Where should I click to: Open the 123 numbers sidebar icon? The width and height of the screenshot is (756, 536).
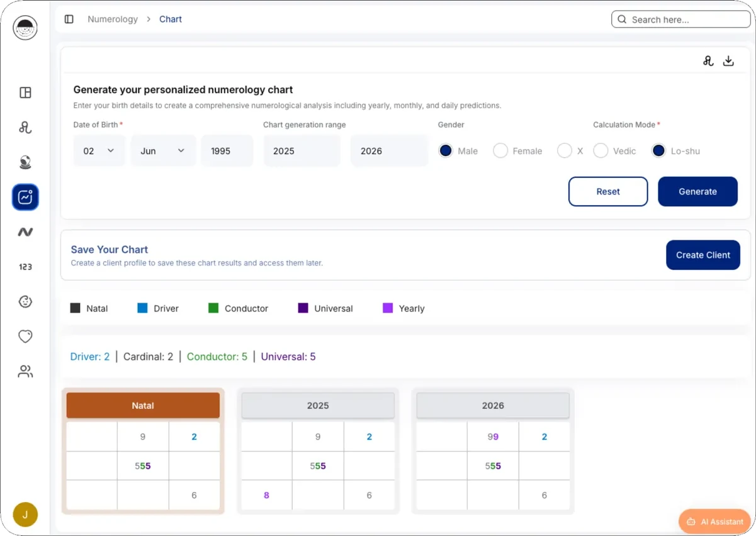point(25,267)
